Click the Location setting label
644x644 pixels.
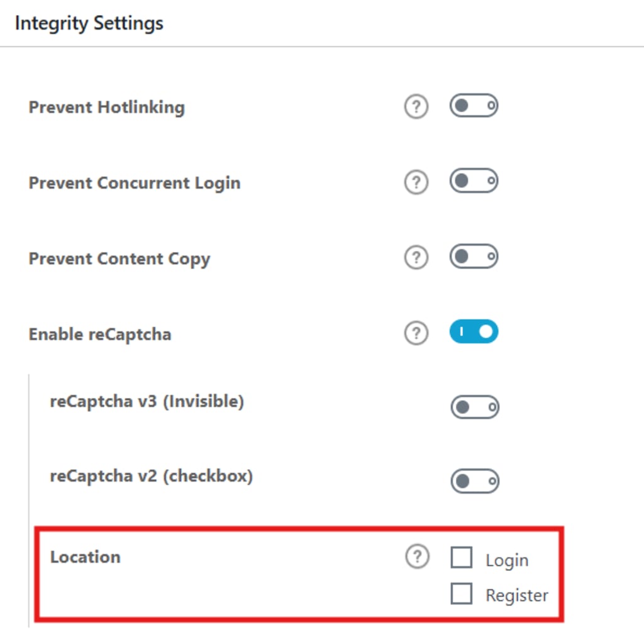86,557
